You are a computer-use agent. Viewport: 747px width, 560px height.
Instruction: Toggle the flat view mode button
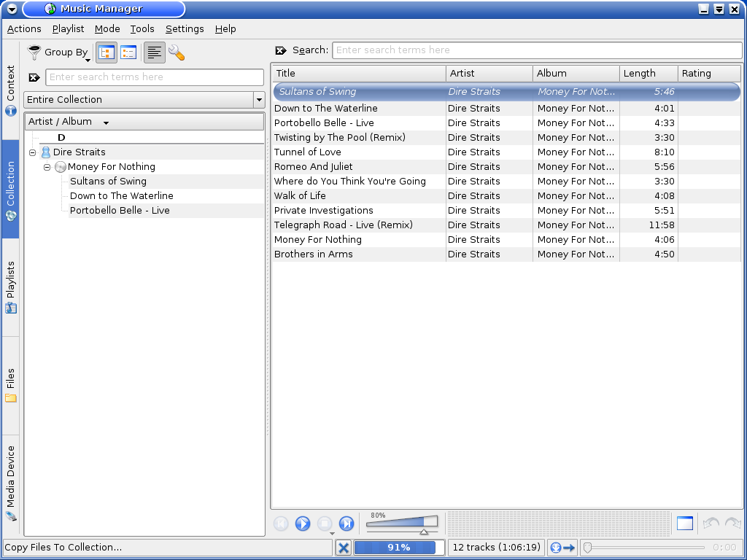[x=128, y=52]
